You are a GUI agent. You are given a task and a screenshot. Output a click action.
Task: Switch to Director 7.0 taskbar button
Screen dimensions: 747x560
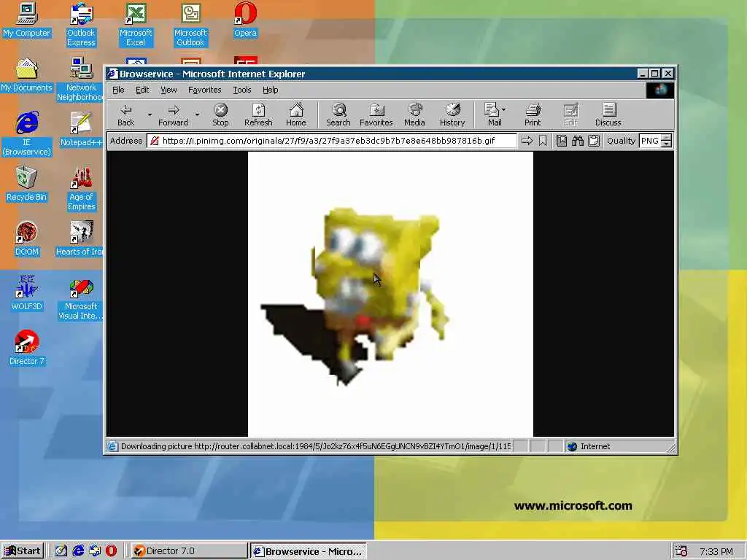click(189, 551)
